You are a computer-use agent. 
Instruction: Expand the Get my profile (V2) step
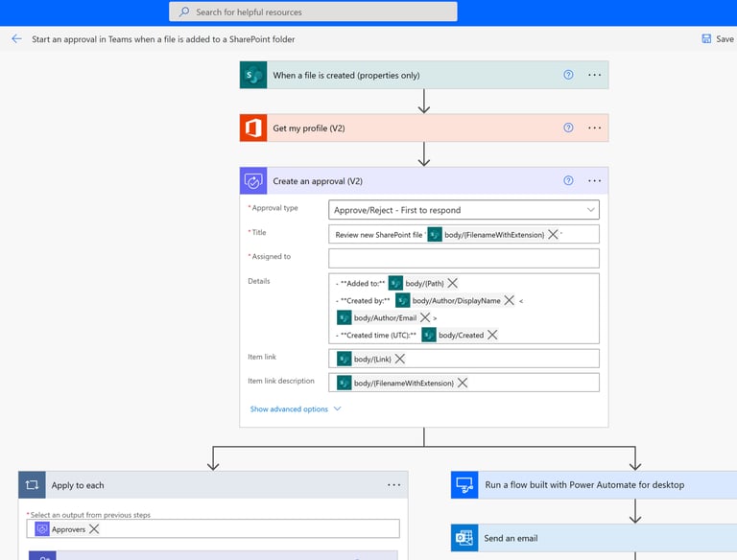(424, 128)
